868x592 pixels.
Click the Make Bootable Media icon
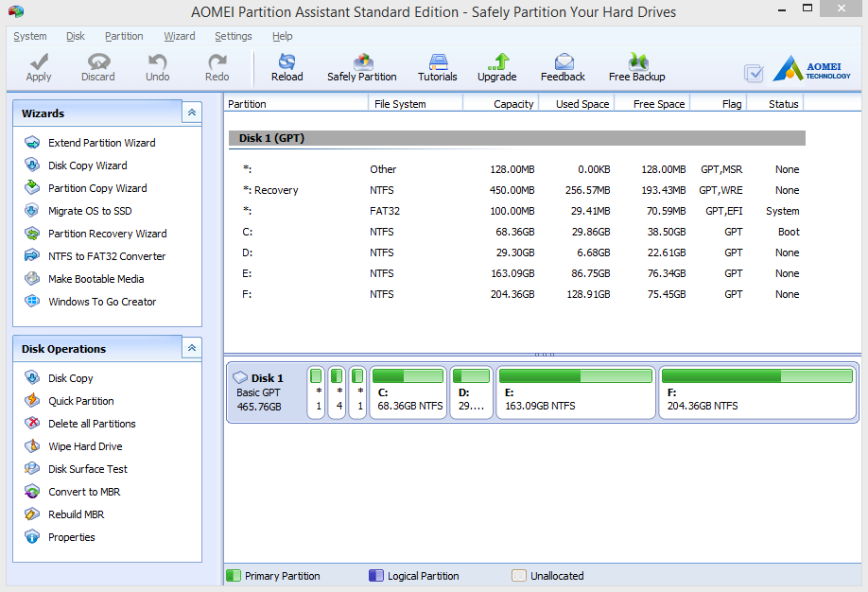tap(32, 278)
